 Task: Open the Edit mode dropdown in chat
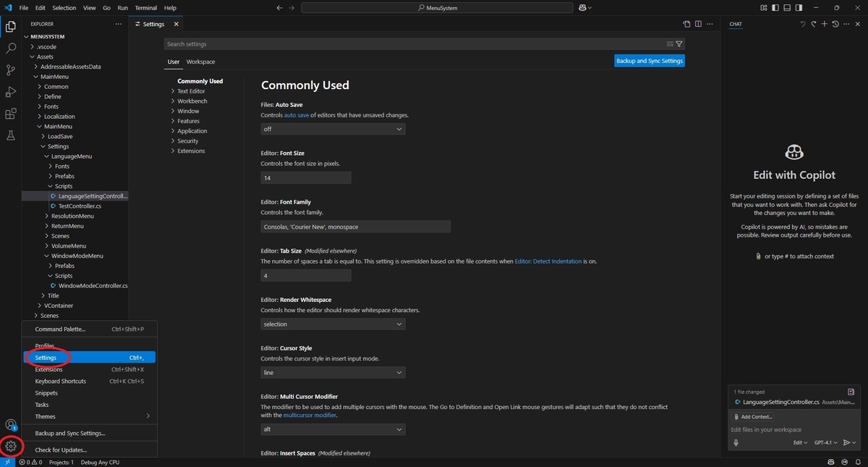pyautogui.click(x=800, y=442)
